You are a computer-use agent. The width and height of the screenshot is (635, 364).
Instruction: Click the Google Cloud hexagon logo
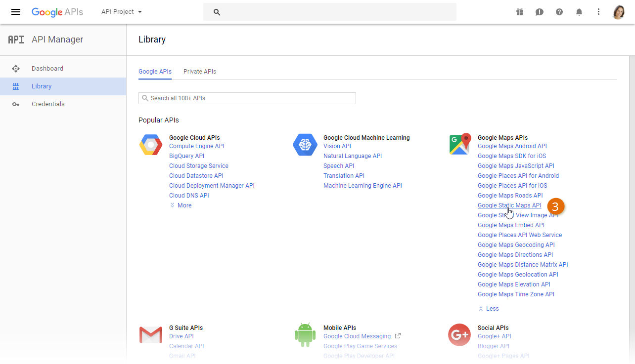(x=151, y=145)
